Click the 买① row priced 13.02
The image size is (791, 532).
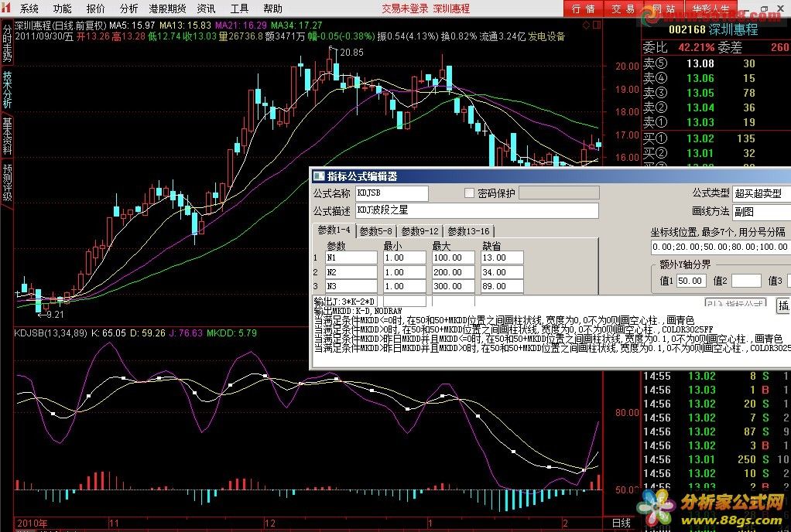[x=715, y=138]
